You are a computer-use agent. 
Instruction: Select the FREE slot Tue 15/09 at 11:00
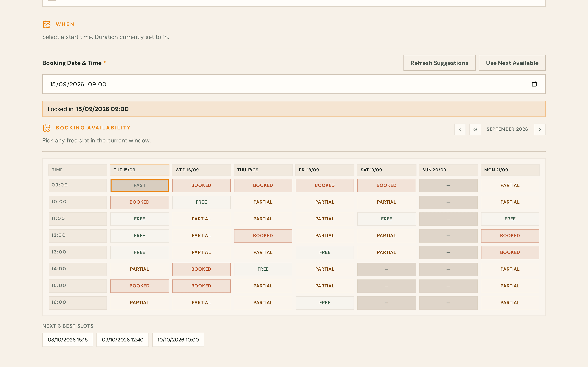[140, 219]
